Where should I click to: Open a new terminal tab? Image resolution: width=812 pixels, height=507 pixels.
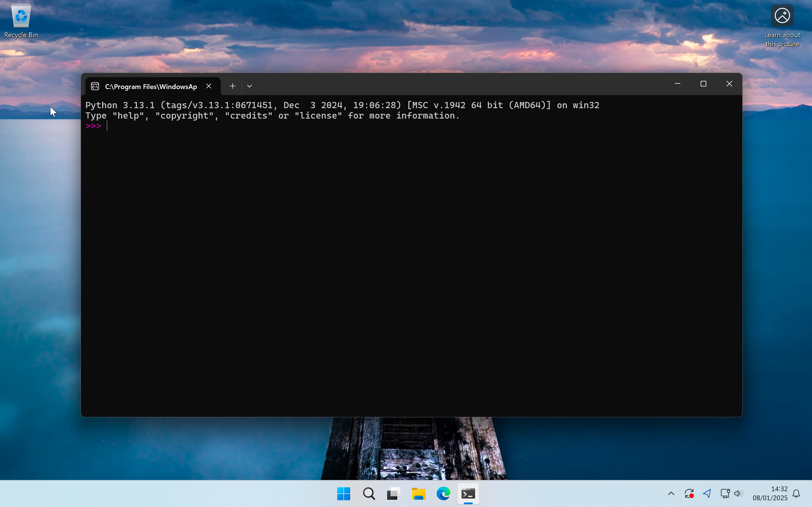(x=232, y=86)
